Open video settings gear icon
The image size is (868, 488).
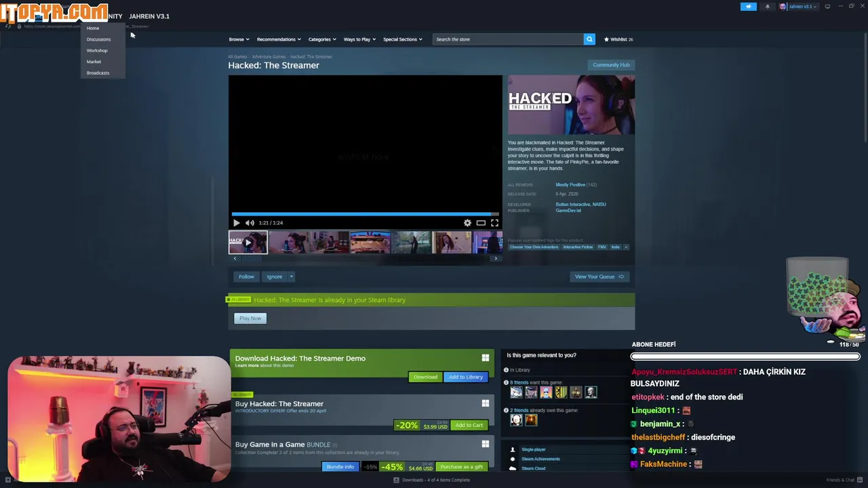pyautogui.click(x=467, y=222)
